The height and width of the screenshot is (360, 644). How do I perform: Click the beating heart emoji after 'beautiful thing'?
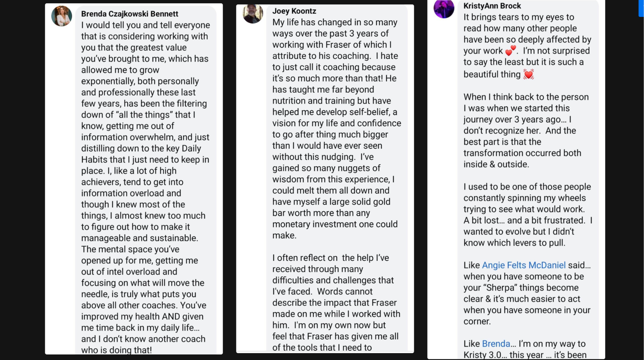coord(528,74)
